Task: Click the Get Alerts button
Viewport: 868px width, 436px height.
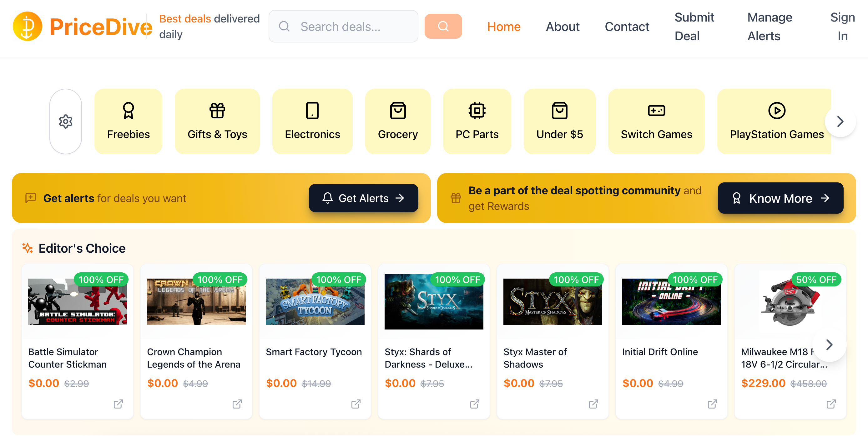Action: click(x=363, y=198)
